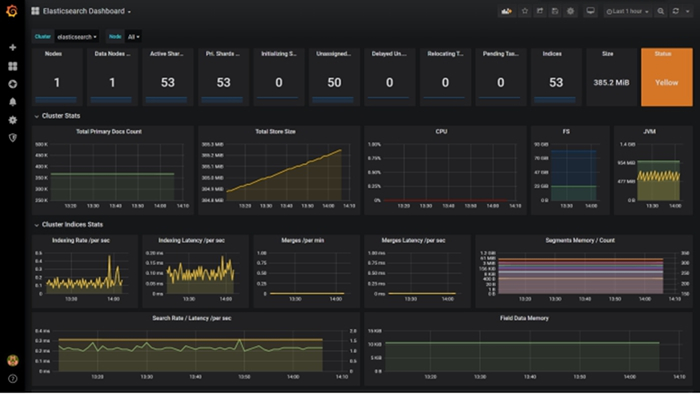Open the JVM panel title menu
Screen dimensions: 700x394
(649, 132)
